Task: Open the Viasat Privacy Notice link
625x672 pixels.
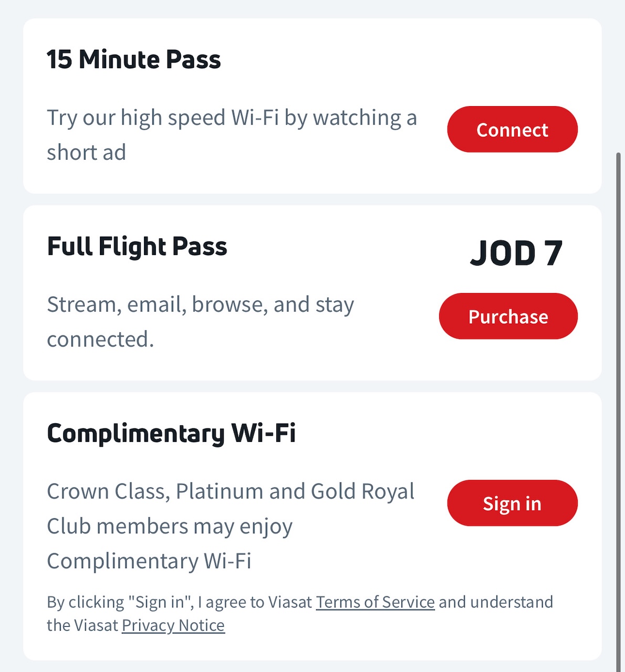Action: pos(173,625)
